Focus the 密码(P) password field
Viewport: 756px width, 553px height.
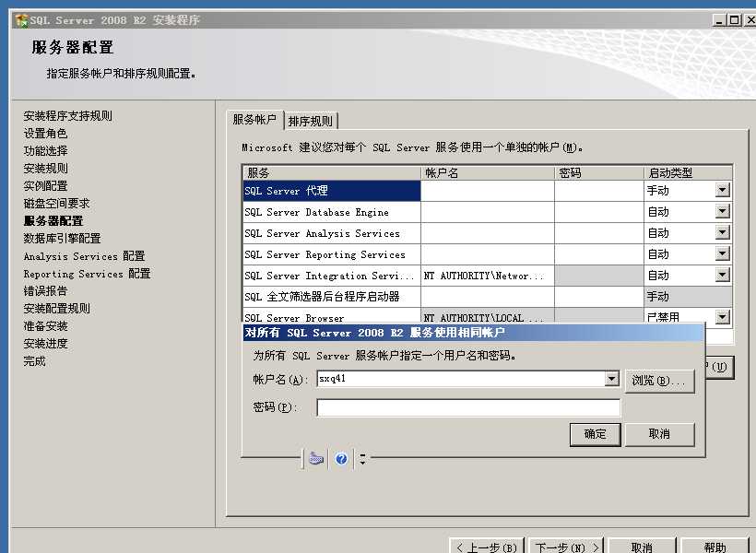coord(468,407)
